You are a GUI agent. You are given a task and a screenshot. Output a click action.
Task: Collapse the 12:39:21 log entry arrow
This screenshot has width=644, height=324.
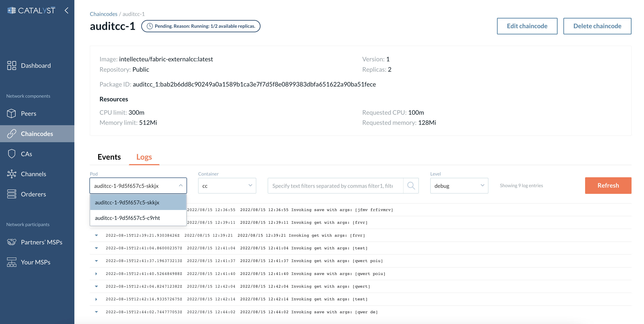click(x=96, y=235)
